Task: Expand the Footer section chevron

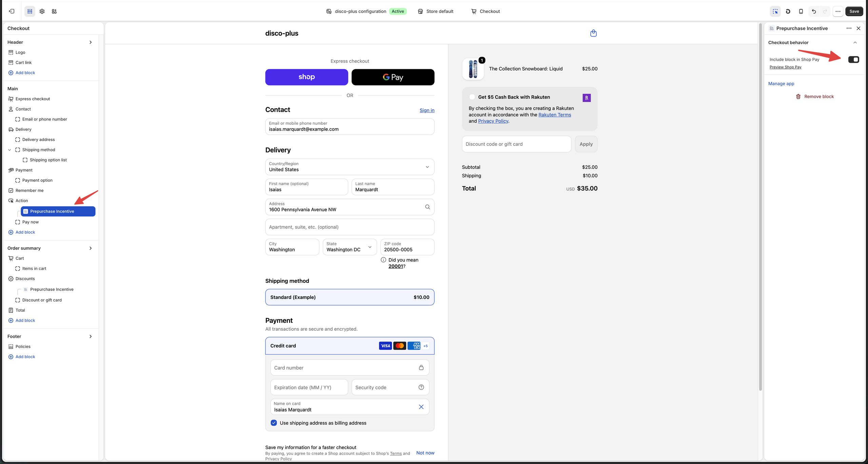Action: pyautogui.click(x=91, y=336)
